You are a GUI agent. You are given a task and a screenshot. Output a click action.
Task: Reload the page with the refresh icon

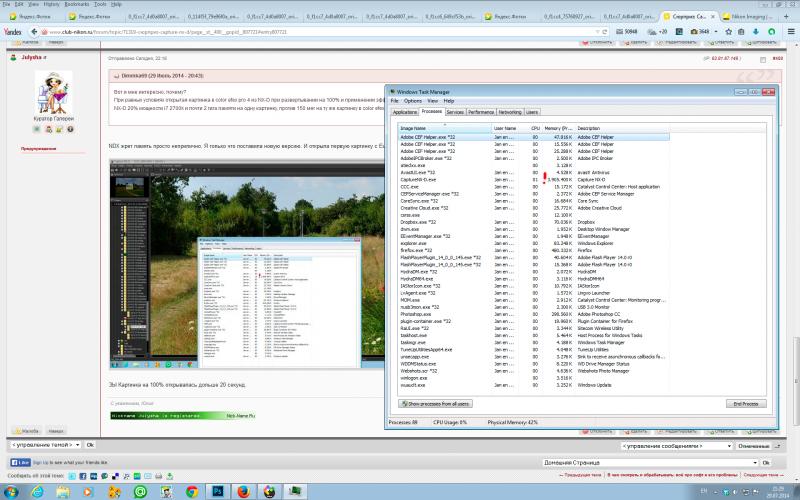605,32
